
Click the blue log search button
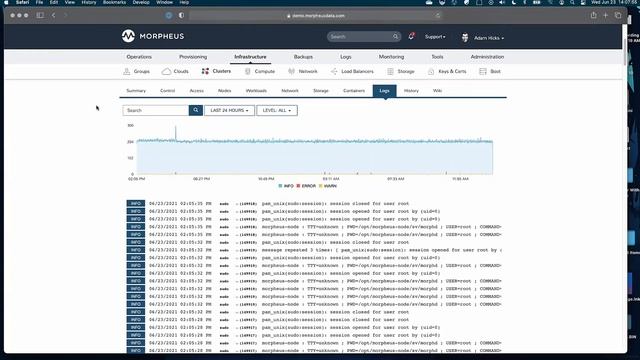coord(196,110)
